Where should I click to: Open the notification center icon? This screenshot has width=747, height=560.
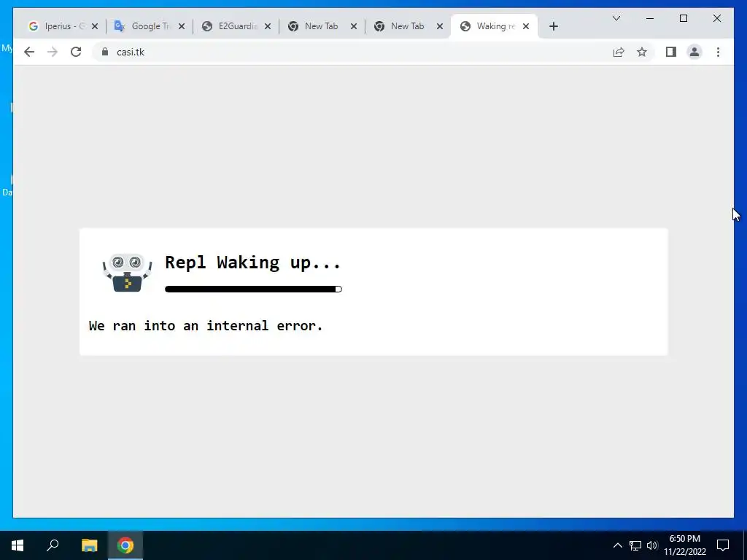coord(723,545)
